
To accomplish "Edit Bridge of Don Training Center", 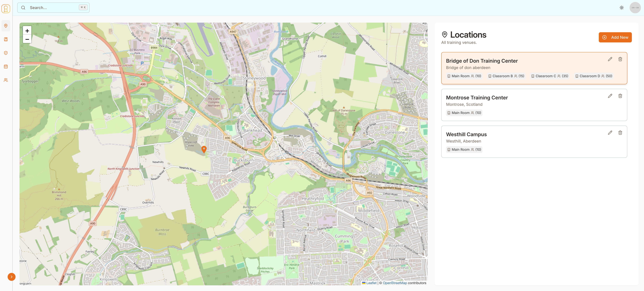I will coord(610,59).
